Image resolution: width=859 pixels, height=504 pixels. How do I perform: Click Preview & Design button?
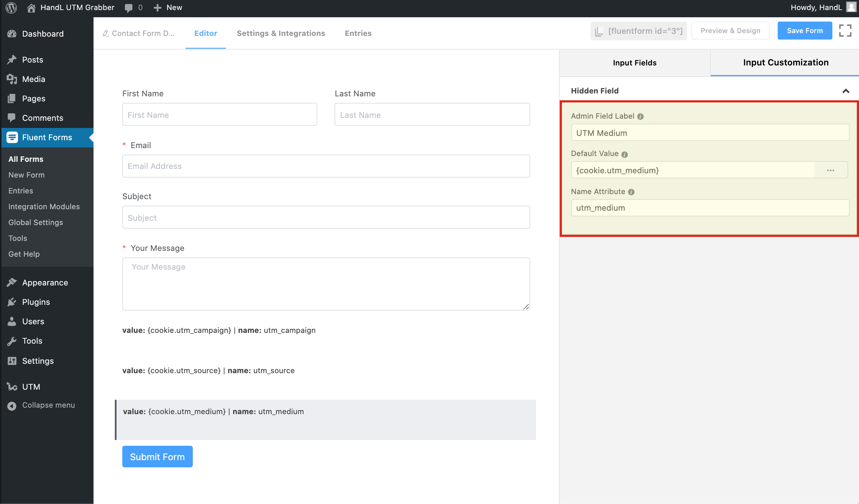730,31
